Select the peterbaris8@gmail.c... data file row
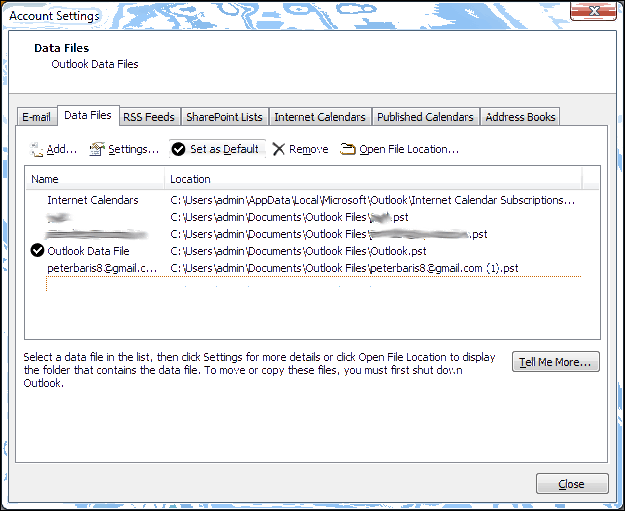 coord(304,268)
